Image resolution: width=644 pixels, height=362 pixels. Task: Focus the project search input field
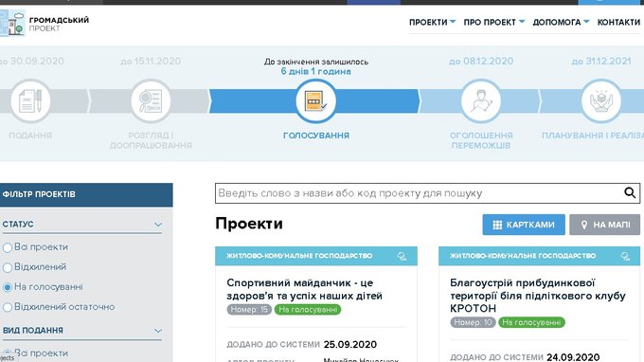[419, 193]
